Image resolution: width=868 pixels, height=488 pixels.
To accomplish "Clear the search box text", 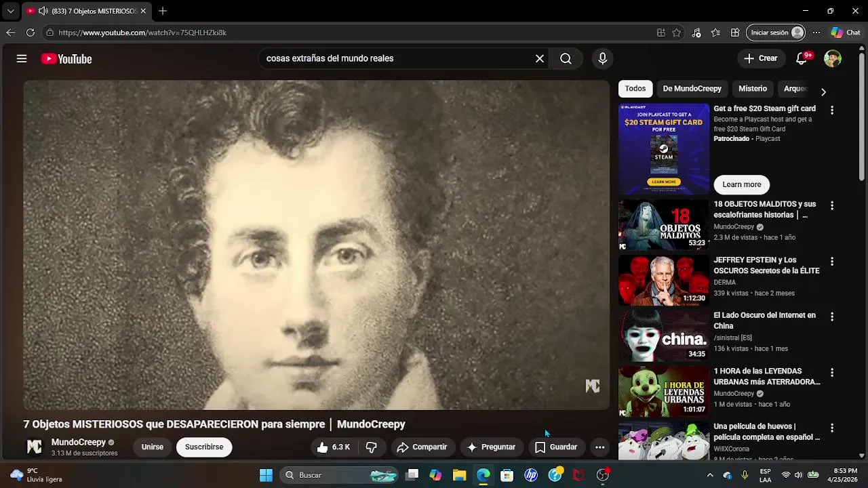I will click(540, 59).
